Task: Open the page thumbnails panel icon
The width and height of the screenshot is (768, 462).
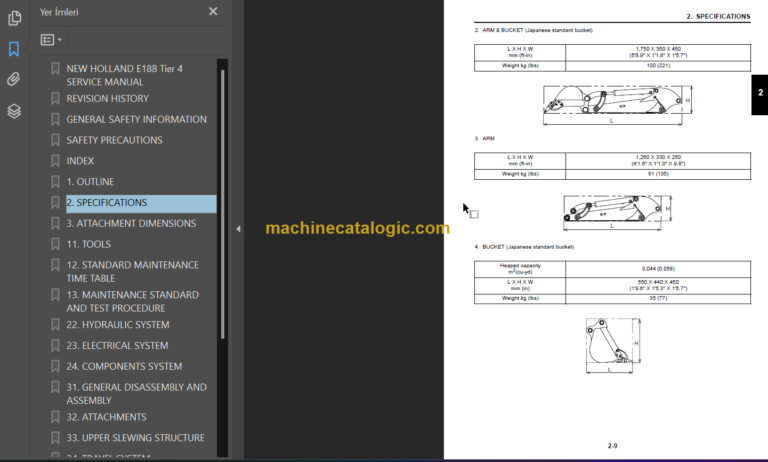Action: point(15,18)
